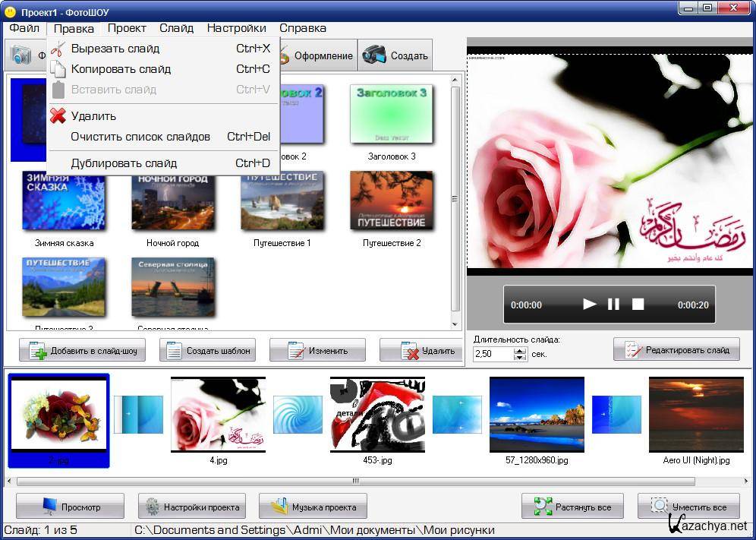Click the horizontal scrollbar under the slide timeline
Screen dimensions: 756x540
point(355,481)
